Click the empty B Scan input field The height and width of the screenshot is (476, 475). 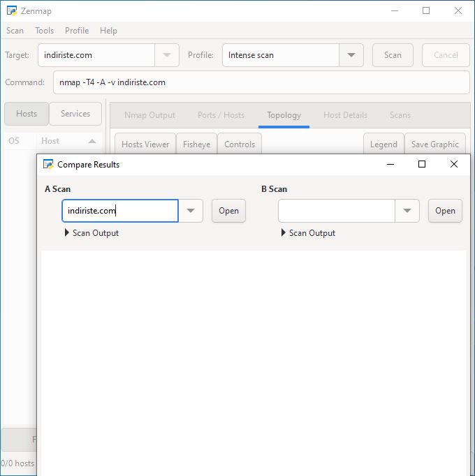(337, 211)
